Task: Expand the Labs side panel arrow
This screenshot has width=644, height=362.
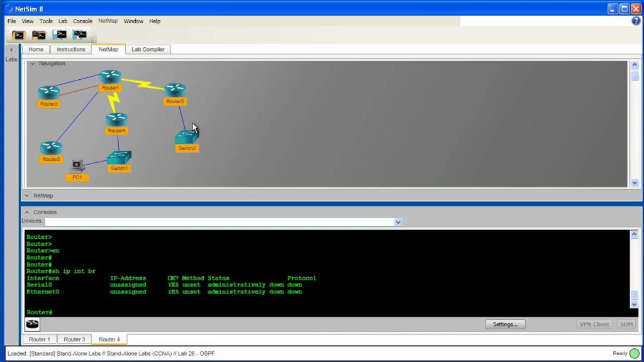Action: 11,50
